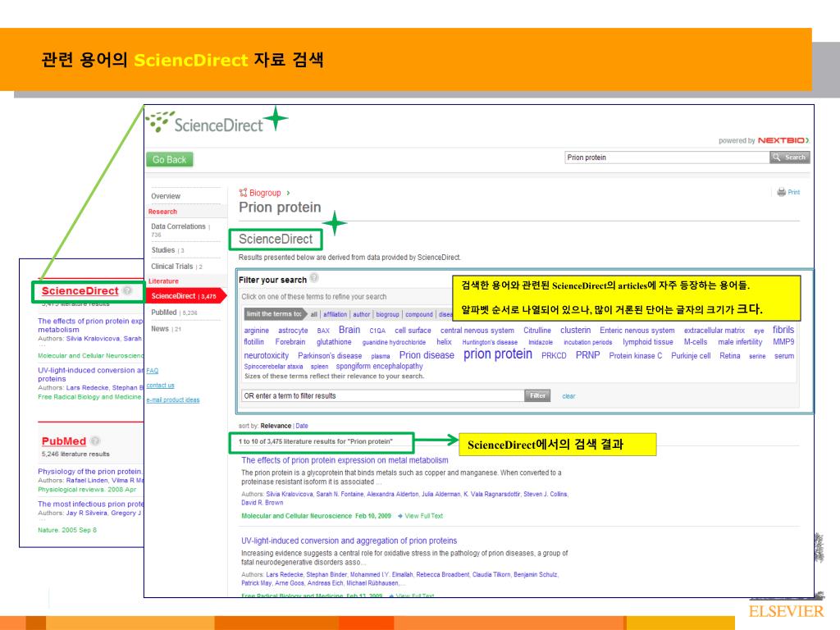840x630 pixels.
Task: Open 'The effects of prion protein expression' article
Action: [345, 460]
